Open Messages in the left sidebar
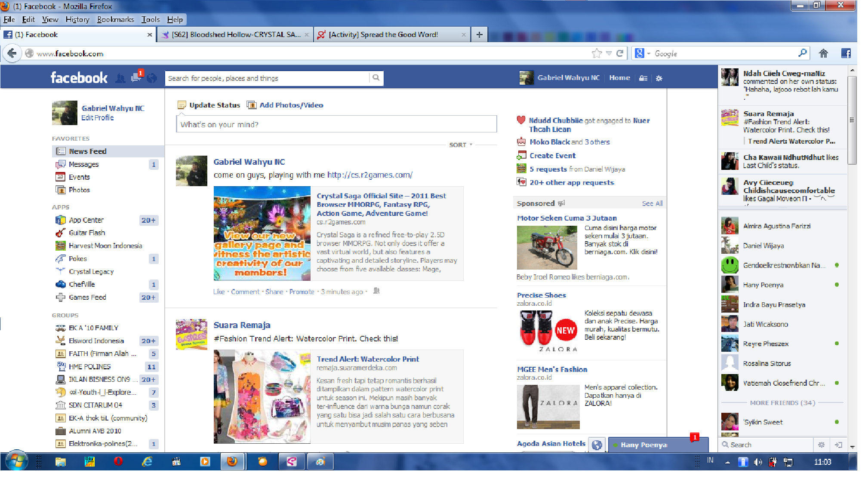The width and height of the screenshot is (868, 479). pos(83,164)
